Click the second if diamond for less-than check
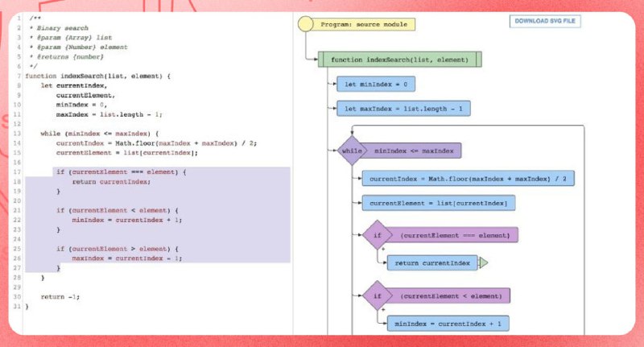644x347 pixels. 376,295
